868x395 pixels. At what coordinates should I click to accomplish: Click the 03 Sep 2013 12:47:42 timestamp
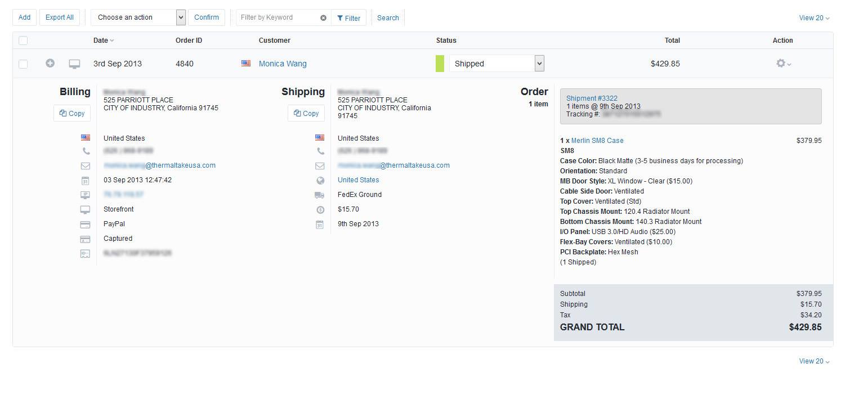[x=138, y=180]
